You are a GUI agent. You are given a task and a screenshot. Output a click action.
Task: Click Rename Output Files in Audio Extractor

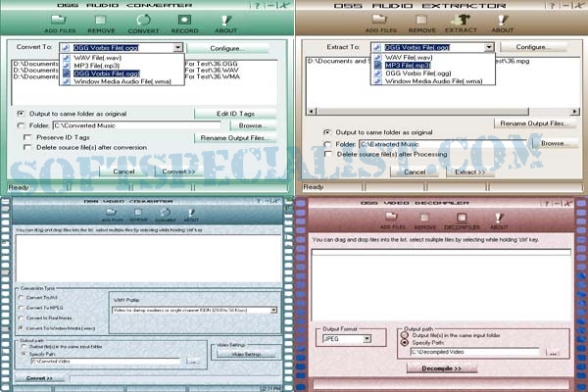pyautogui.click(x=535, y=123)
